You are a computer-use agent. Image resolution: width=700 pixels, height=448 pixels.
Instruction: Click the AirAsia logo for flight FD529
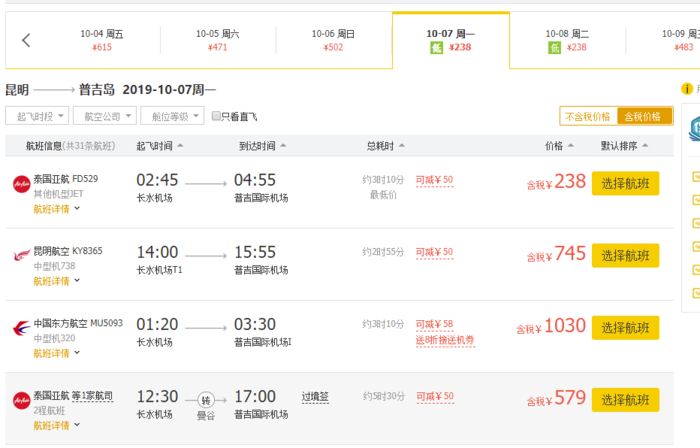[21, 184]
